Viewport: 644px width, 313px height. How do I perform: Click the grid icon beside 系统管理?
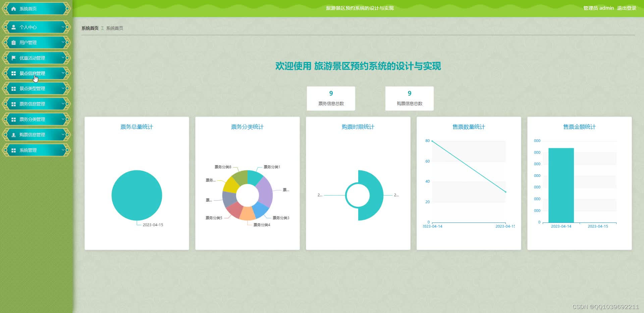[13, 150]
